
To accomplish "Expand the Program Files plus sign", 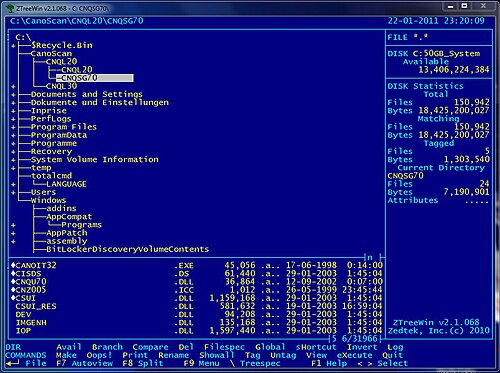I will click(13, 127).
